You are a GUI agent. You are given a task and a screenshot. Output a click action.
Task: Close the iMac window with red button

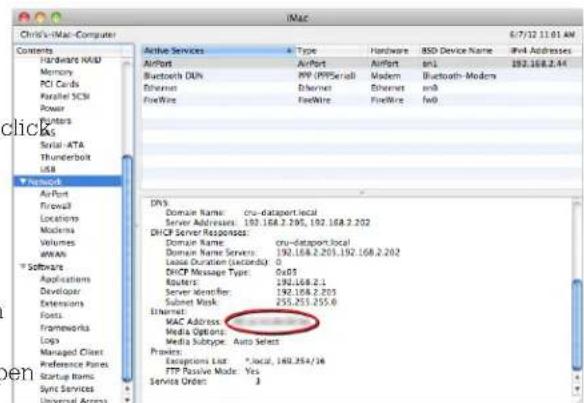[x=24, y=17]
